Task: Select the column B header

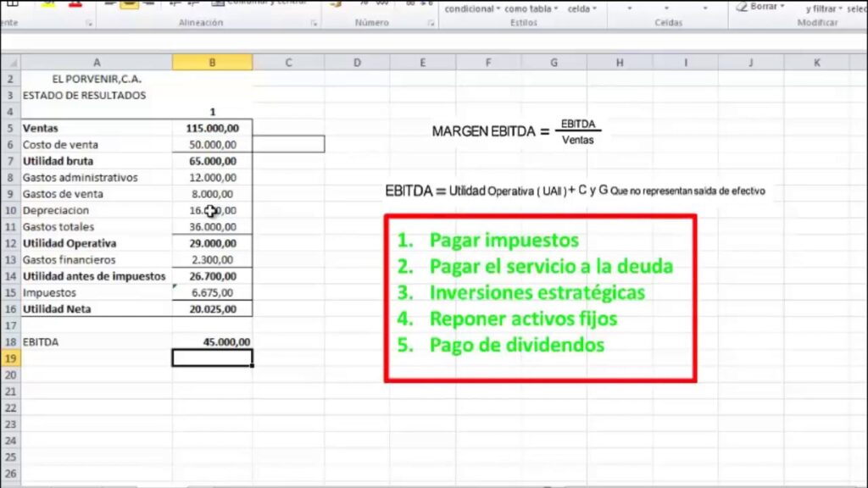Action: [x=212, y=63]
